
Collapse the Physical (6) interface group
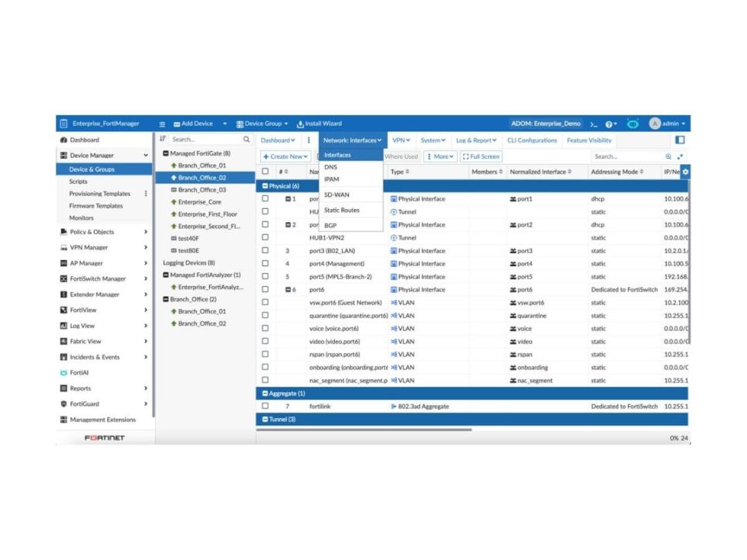pyautogui.click(x=265, y=186)
